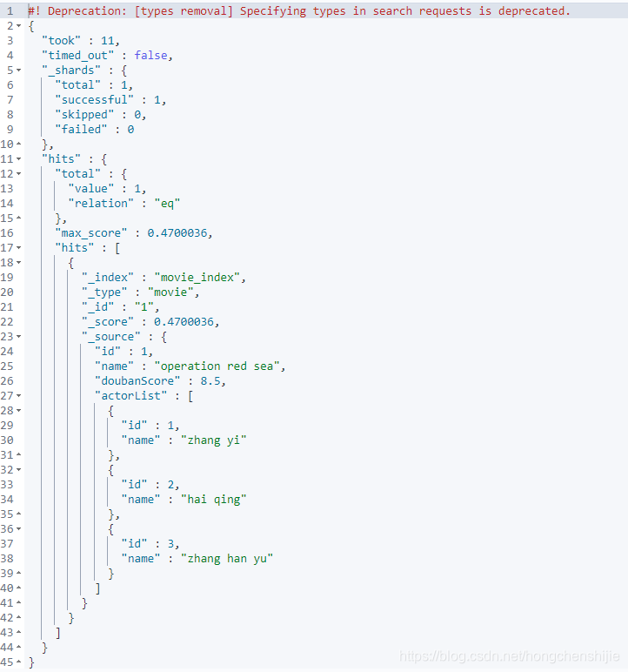Viewport: 628px width, 672px height.
Task: Collapse the first hit object on line 18
Action: pos(19,263)
